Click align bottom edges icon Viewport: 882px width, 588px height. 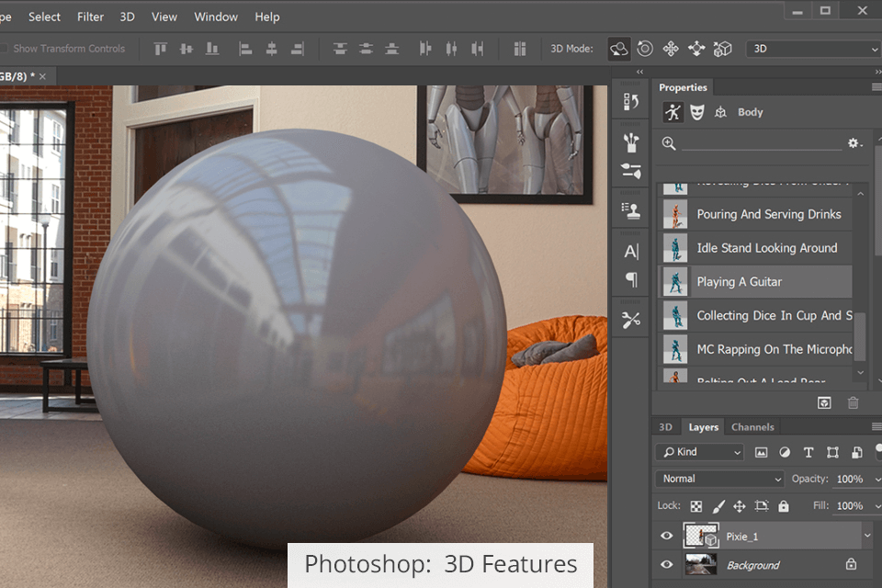pos(212,49)
